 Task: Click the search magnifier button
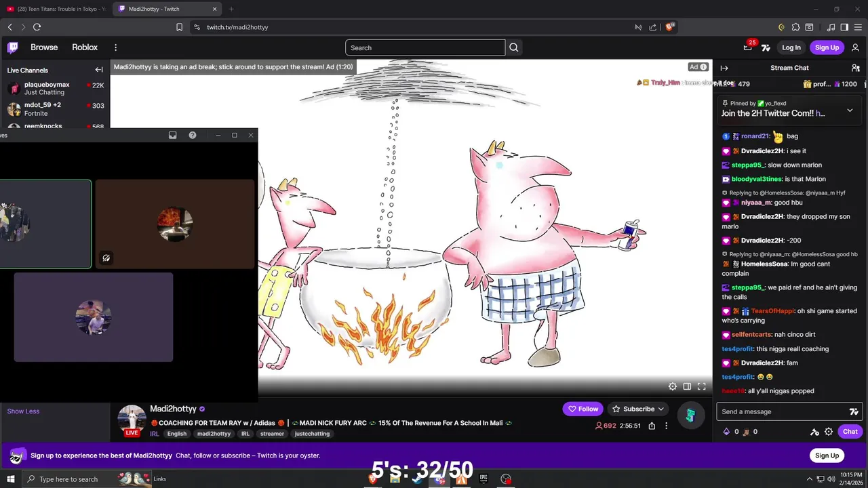(x=514, y=47)
